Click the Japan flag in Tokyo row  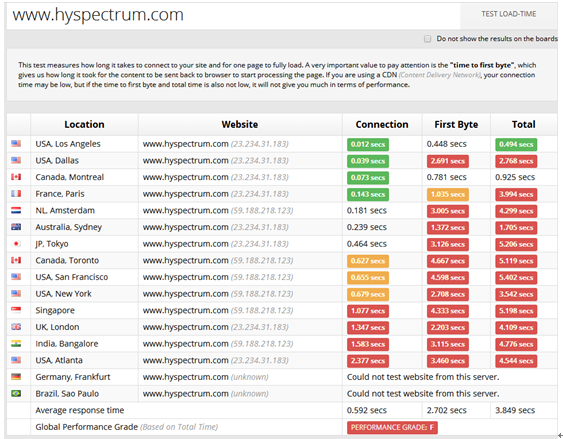pyautogui.click(x=16, y=244)
